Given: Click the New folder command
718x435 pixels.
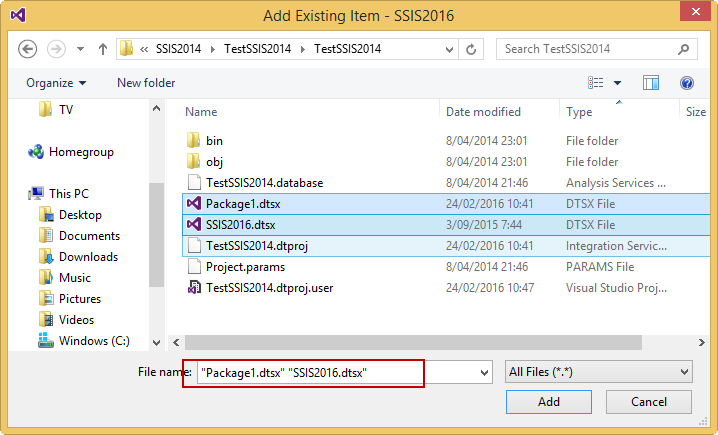Looking at the screenshot, I should coord(146,83).
